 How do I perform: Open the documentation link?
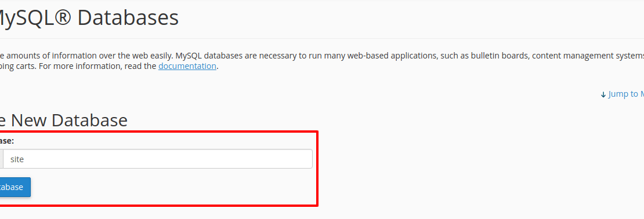[187, 66]
